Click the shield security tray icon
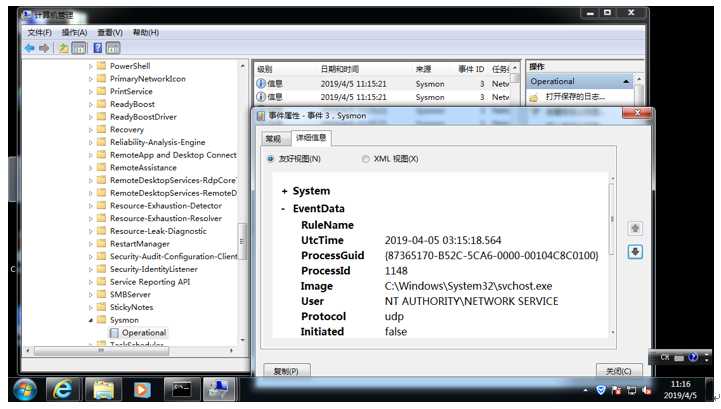The image size is (721, 409). (601, 391)
